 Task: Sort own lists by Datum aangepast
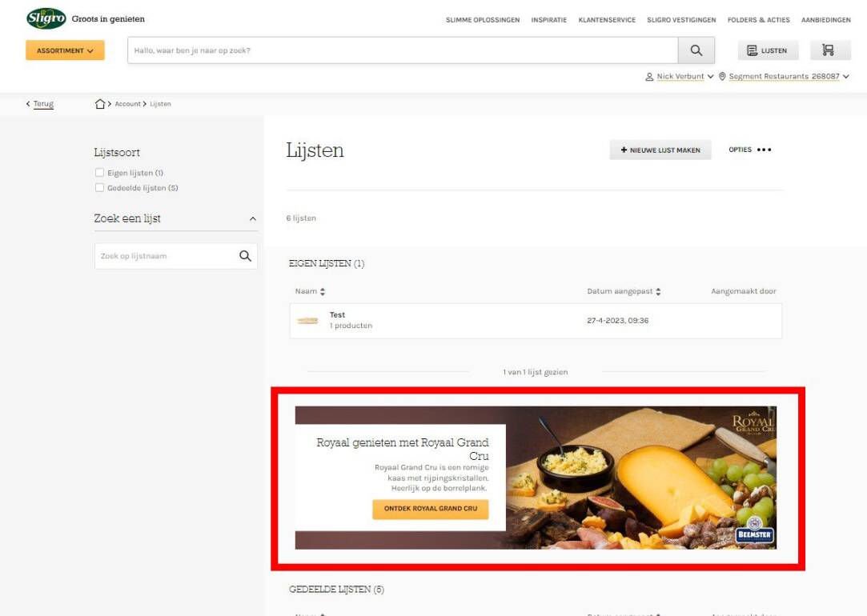[624, 291]
